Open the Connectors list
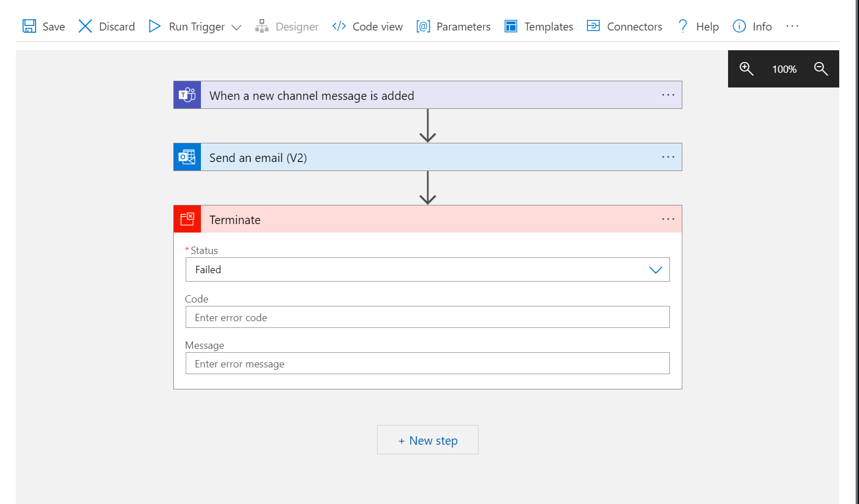Viewport: 859px width, 504px height. pos(624,26)
